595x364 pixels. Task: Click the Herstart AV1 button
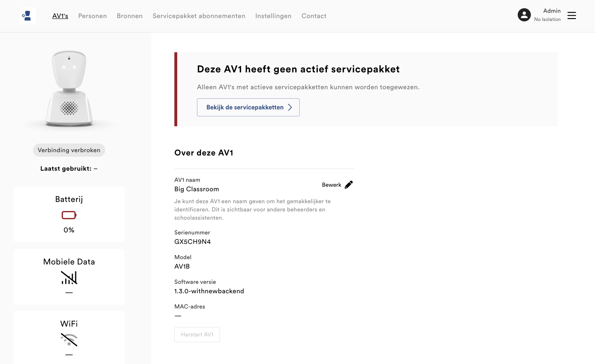point(197,335)
